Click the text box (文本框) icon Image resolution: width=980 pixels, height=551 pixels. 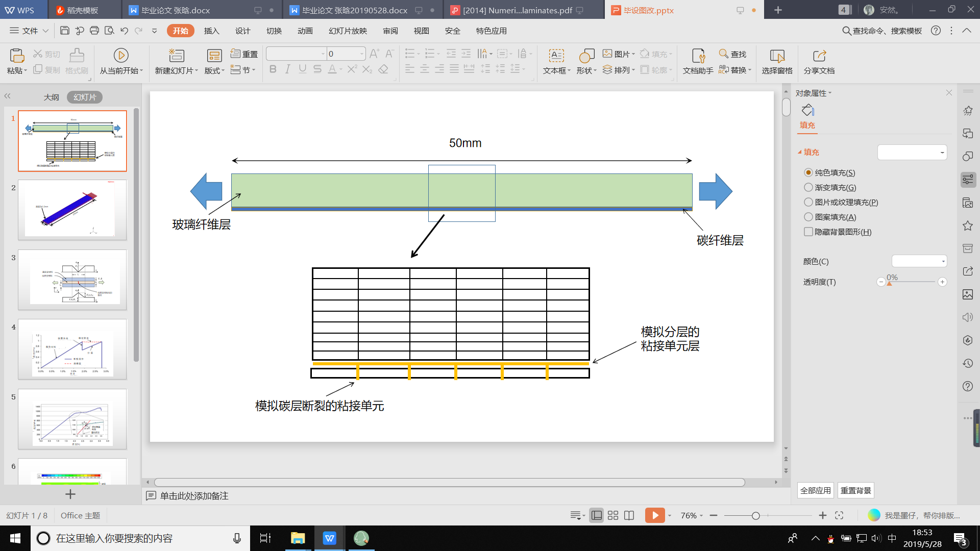[x=556, y=56]
